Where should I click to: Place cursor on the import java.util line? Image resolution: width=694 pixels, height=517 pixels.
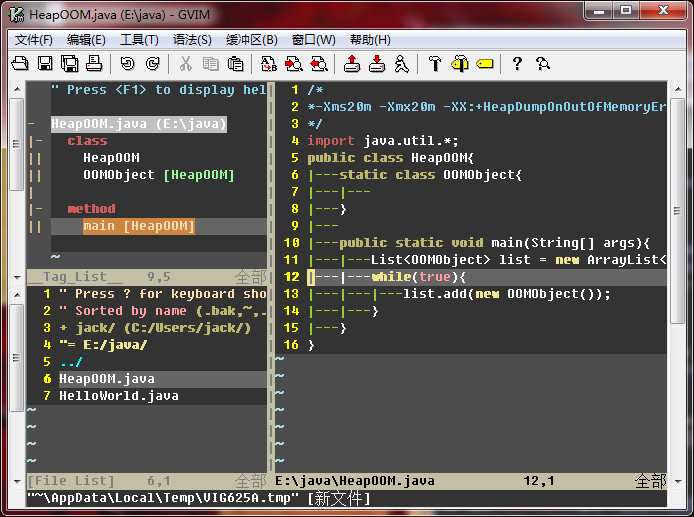click(x=383, y=141)
